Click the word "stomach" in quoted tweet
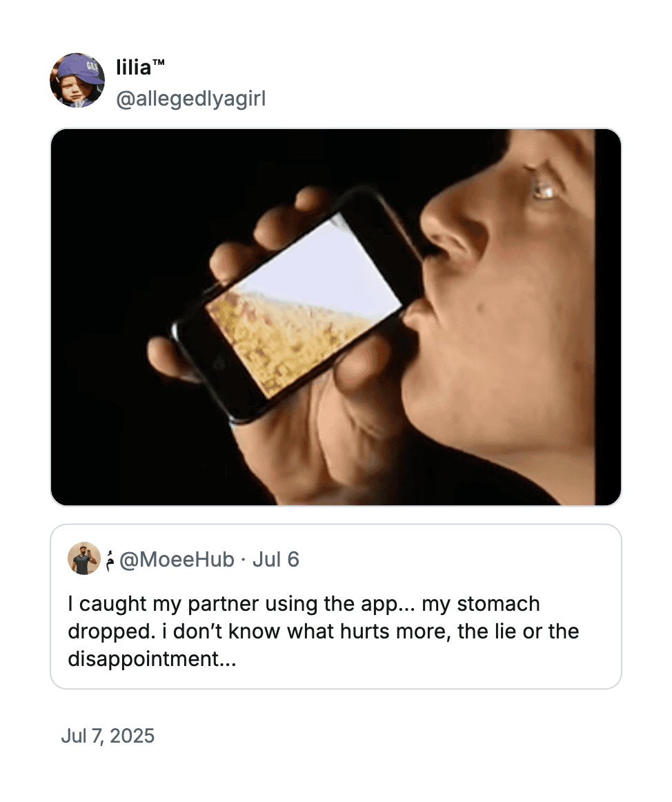Screen dimensions: 672x802 click(x=498, y=603)
